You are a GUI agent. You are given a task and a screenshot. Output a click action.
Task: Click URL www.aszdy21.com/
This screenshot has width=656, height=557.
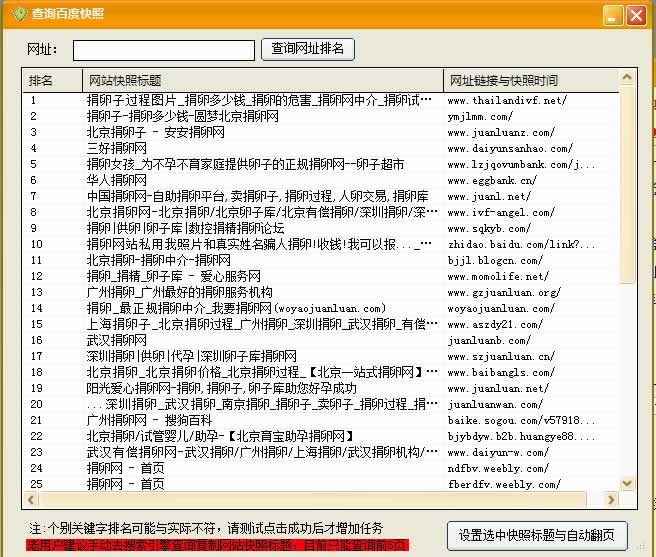coord(495,324)
